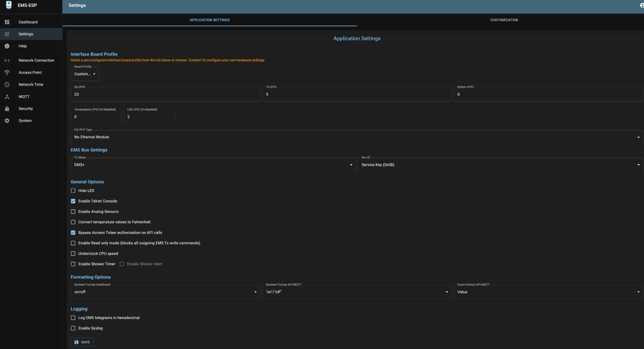Open the Board Profile dropdown

point(85,74)
